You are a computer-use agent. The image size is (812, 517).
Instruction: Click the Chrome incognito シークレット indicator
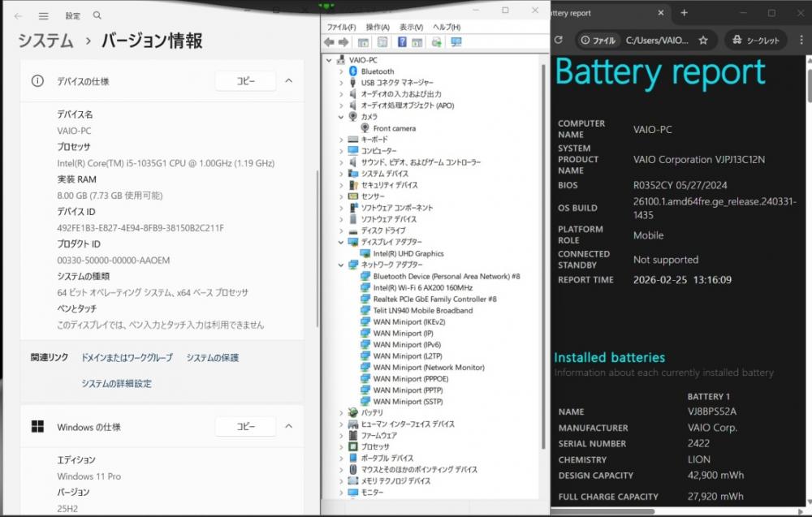(755, 40)
